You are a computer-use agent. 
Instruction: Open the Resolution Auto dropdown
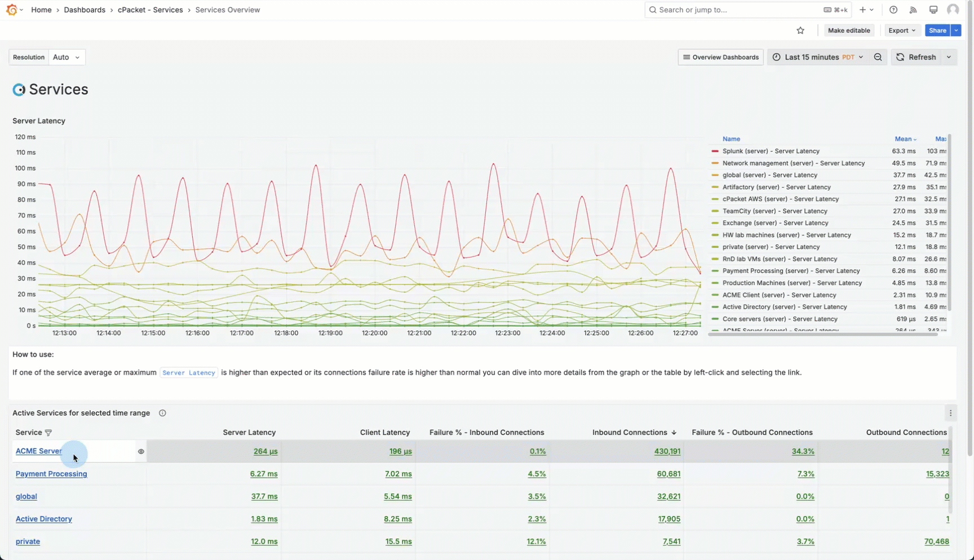pyautogui.click(x=67, y=57)
